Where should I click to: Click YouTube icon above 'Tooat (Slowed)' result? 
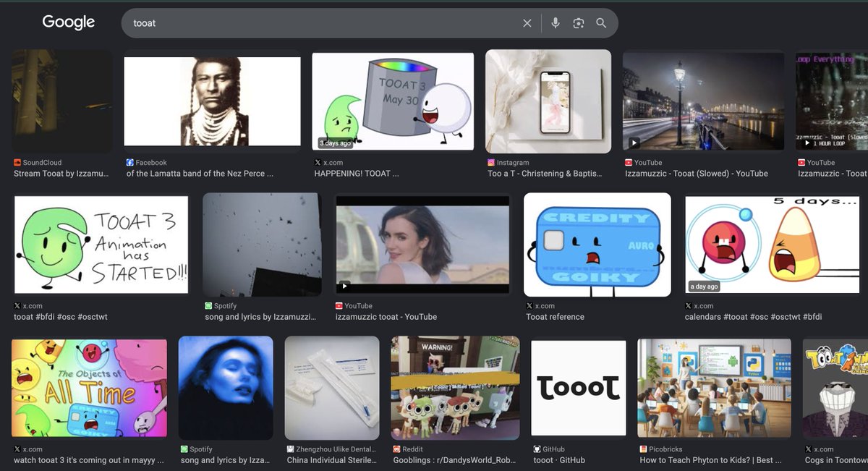[x=629, y=163]
